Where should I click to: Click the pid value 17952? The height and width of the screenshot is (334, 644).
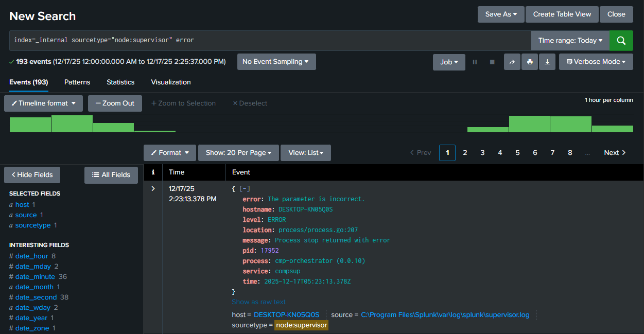pos(270,251)
